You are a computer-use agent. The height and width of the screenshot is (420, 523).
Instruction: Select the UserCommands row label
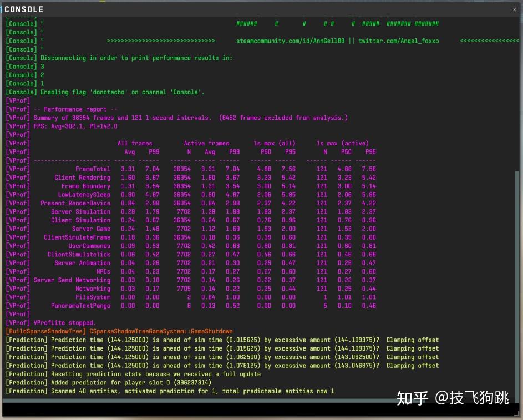(89, 246)
